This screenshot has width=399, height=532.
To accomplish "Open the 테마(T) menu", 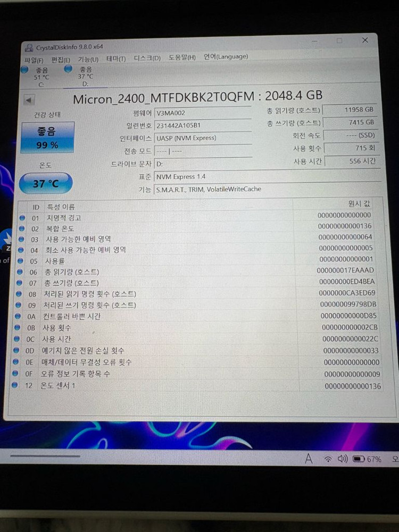I will (x=116, y=58).
